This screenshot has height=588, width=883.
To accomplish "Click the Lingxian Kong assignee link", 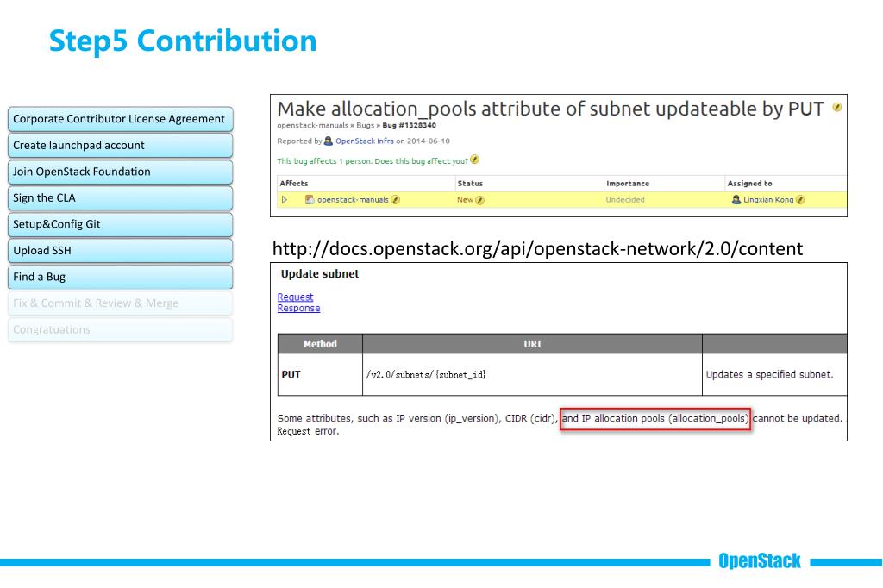I will [x=768, y=199].
